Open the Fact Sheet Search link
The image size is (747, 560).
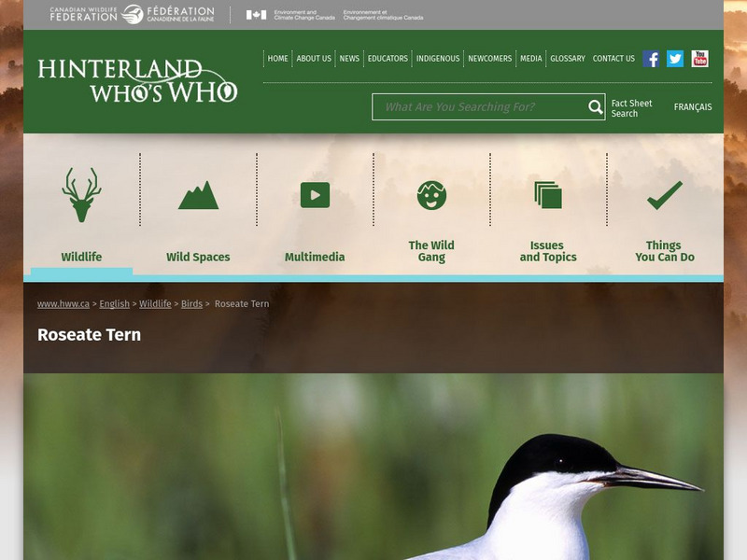click(631, 108)
